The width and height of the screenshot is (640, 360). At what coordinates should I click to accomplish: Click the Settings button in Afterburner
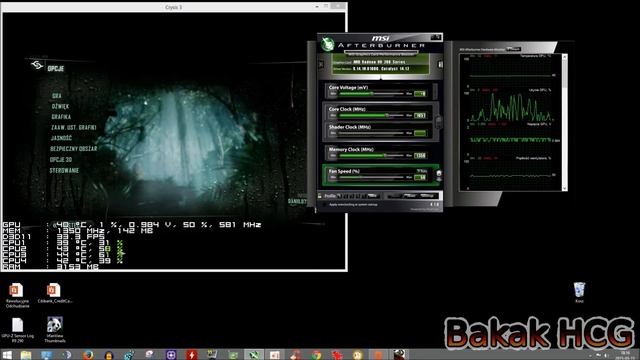(427, 196)
